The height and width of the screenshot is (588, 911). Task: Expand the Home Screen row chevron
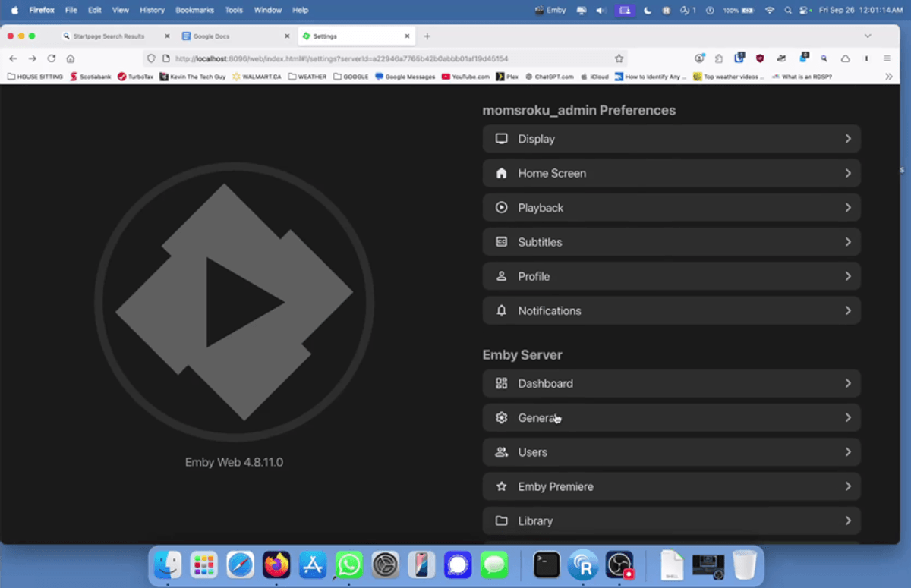pos(847,173)
